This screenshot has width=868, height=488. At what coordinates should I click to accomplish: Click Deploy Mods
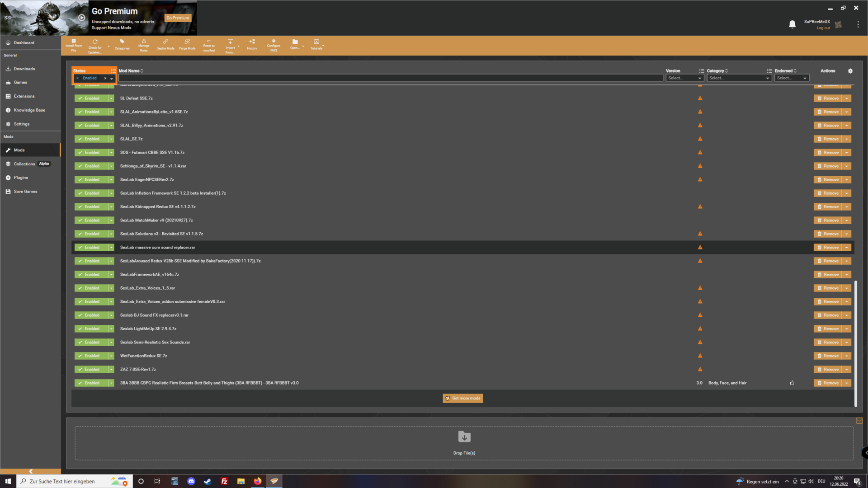pos(165,45)
